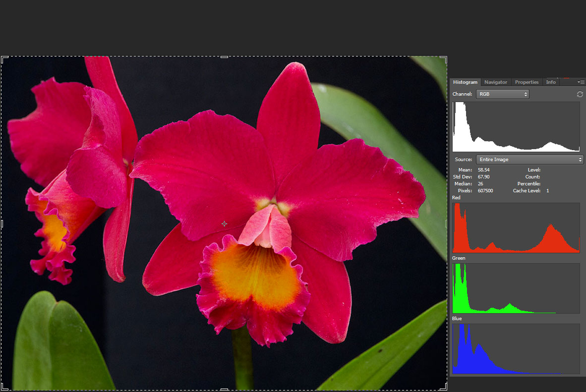The image size is (586, 392).
Task: Click the Green channel histogram graph
Action: point(516,288)
